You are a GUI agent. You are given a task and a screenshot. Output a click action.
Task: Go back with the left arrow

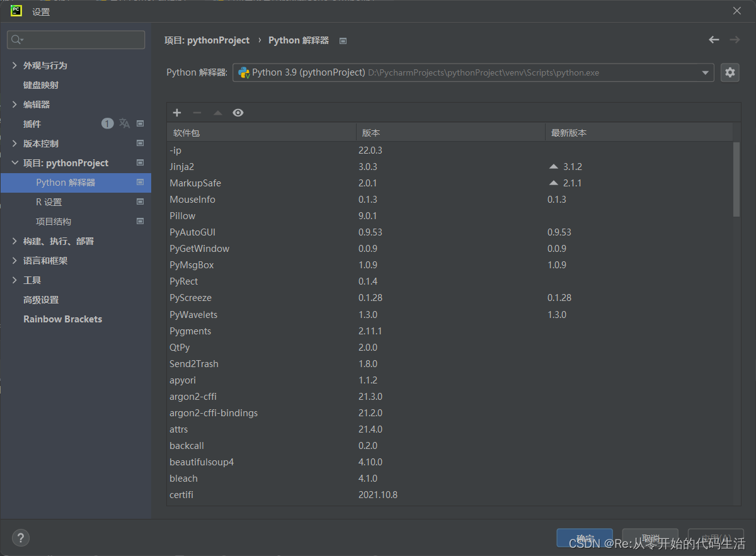714,40
